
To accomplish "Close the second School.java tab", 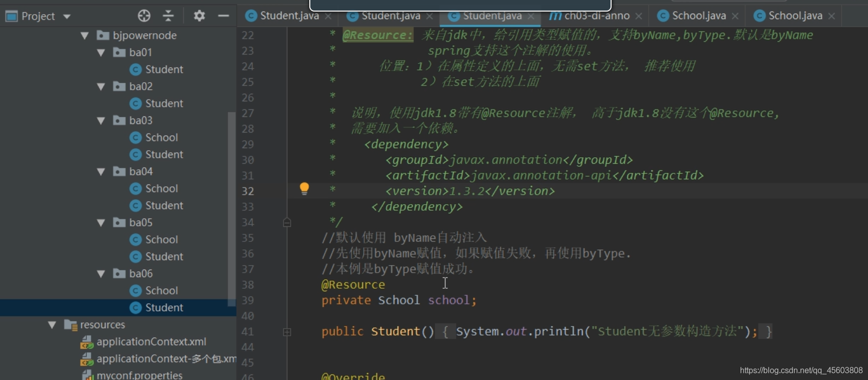I will (832, 17).
